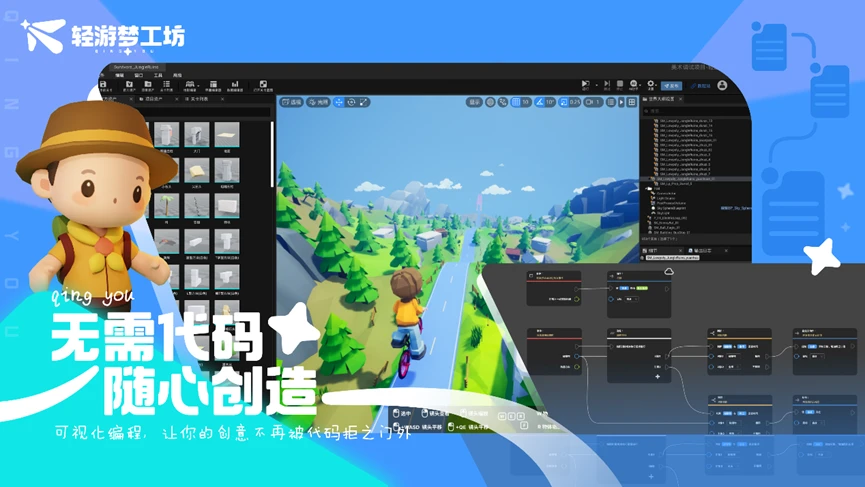865x487 pixels.
Task: Select the move transform tool in viewport
Action: pyautogui.click(x=339, y=102)
